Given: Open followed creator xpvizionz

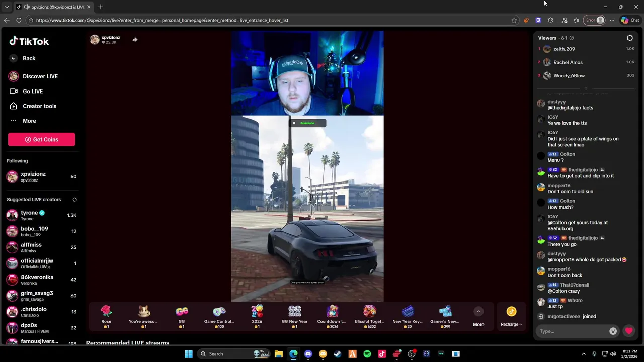Looking at the screenshot, I should tap(41, 176).
